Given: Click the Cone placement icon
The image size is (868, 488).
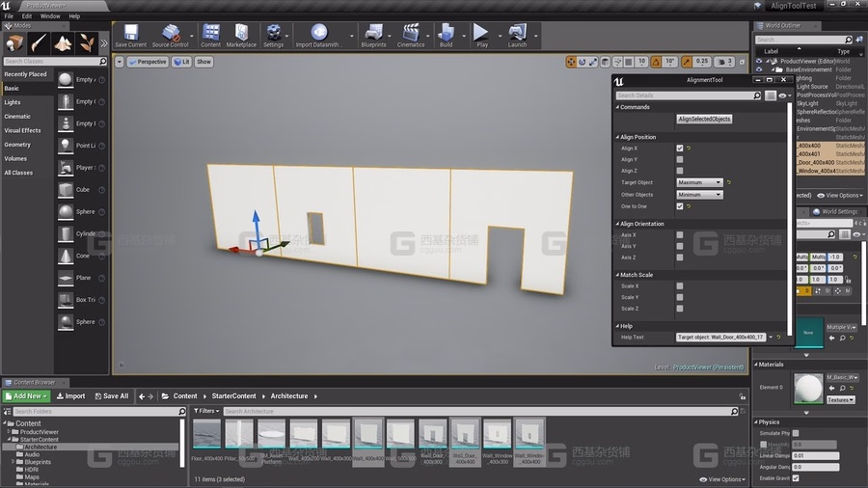Looking at the screenshot, I should point(66,256).
